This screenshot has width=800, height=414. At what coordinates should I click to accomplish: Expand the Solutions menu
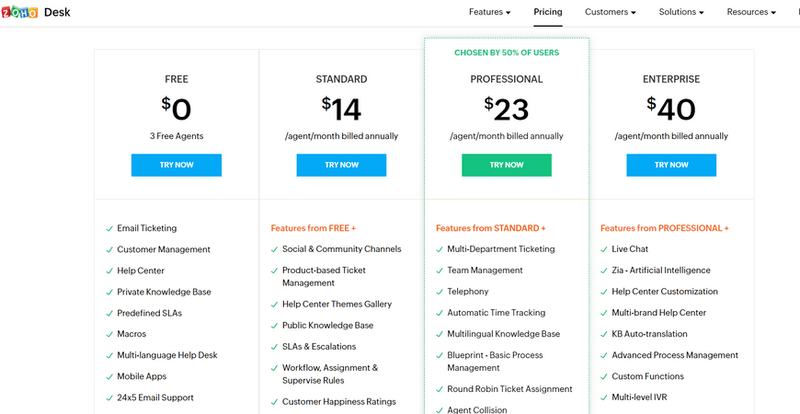(x=681, y=12)
